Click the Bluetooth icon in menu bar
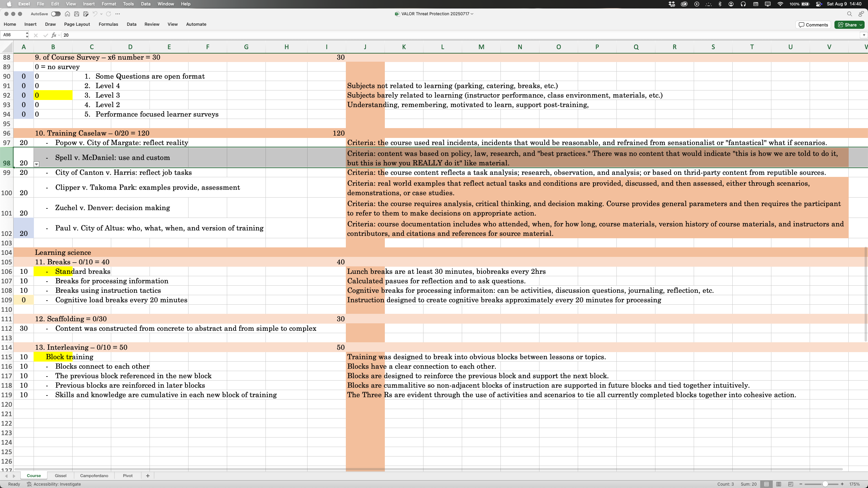 click(720, 4)
